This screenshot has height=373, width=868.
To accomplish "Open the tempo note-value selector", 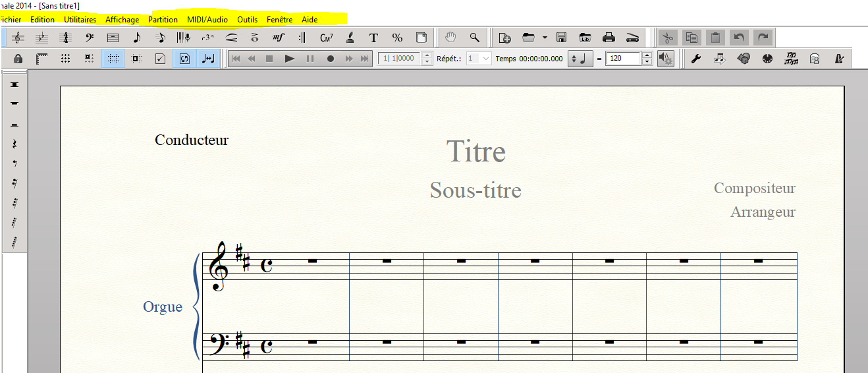I will [581, 59].
